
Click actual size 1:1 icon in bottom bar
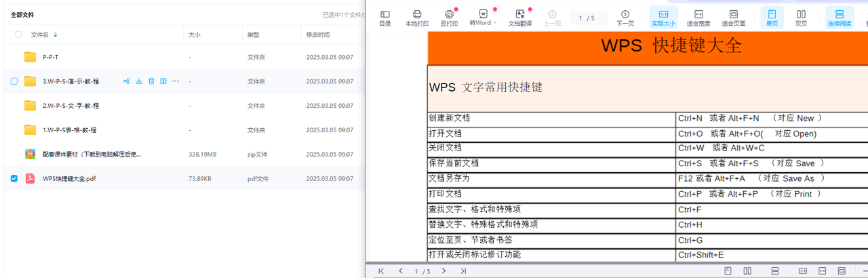coord(803,271)
